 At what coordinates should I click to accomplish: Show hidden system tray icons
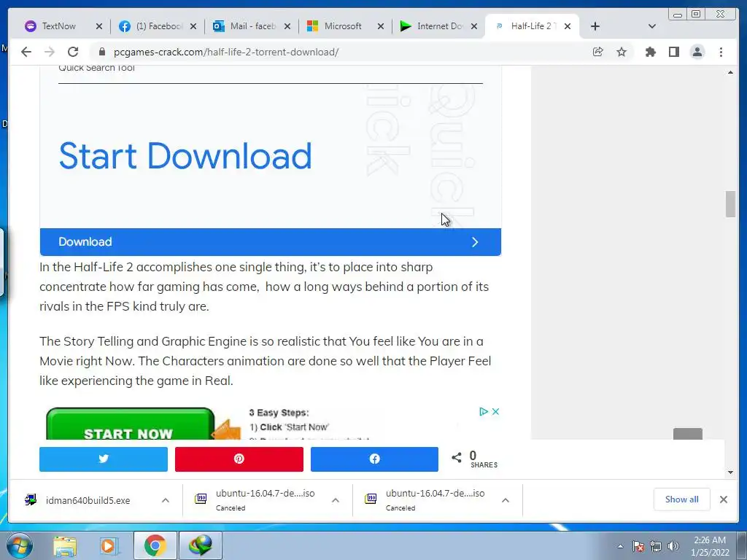[x=620, y=546]
